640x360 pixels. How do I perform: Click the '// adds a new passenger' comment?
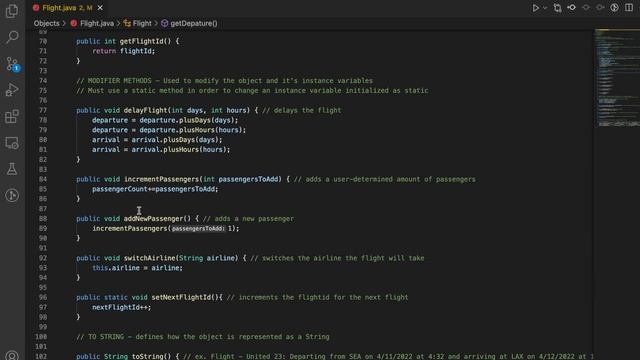pyautogui.click(x=248, y=219)
